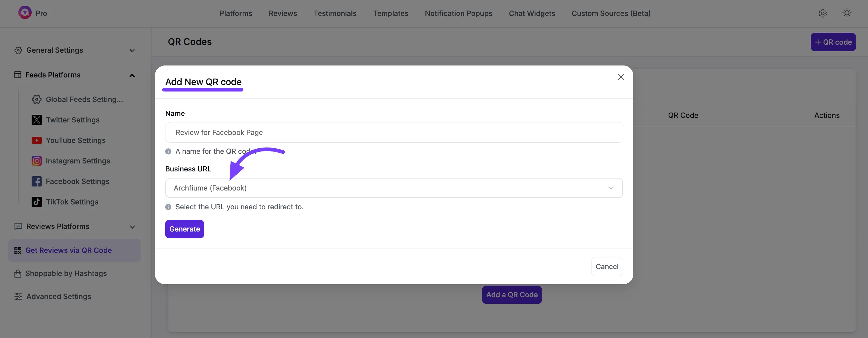Close the Add New QR code dialog
Image resolution: width=868 pixels, height=338 pixels.
621,77
